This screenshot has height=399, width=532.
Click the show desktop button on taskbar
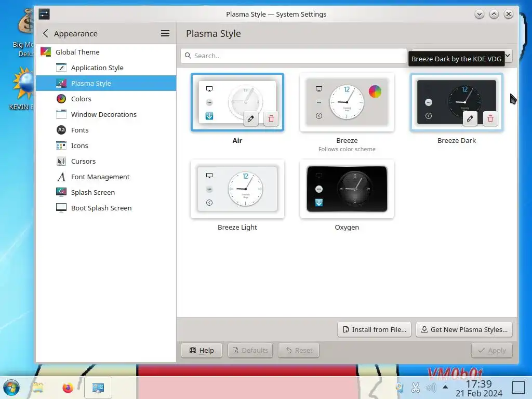click(x=518, y=387)
